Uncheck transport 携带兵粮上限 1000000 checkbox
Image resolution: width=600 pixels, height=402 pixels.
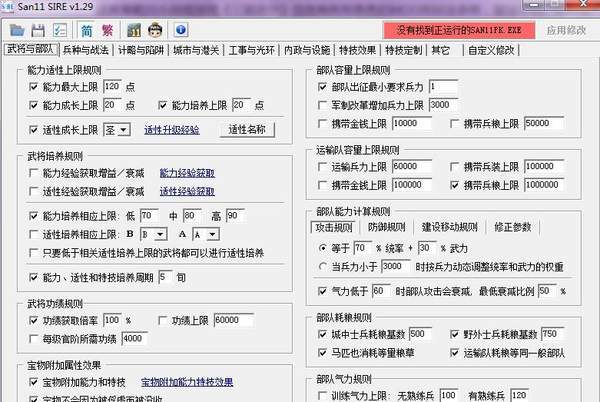coord(454,185)
